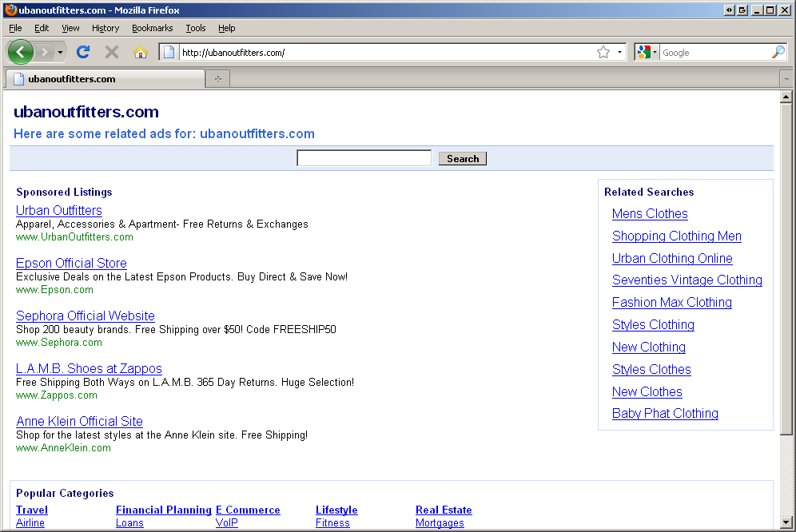Viewport: 796px width, 532px height.
Task: Open the address bar history dropdown
Action: (x=619, y=52)
